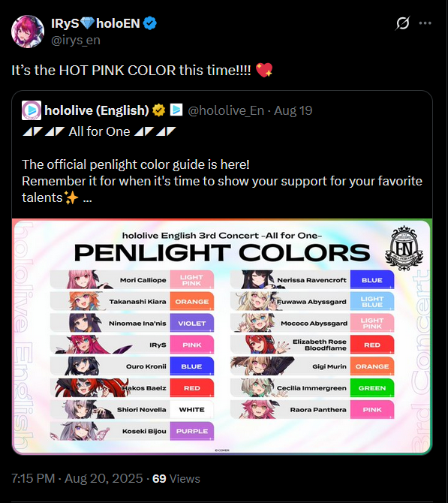Click the hololive EN crest emblem in image
The height and width of the screenshot is (503, 448).
click(x=404, y=248)
